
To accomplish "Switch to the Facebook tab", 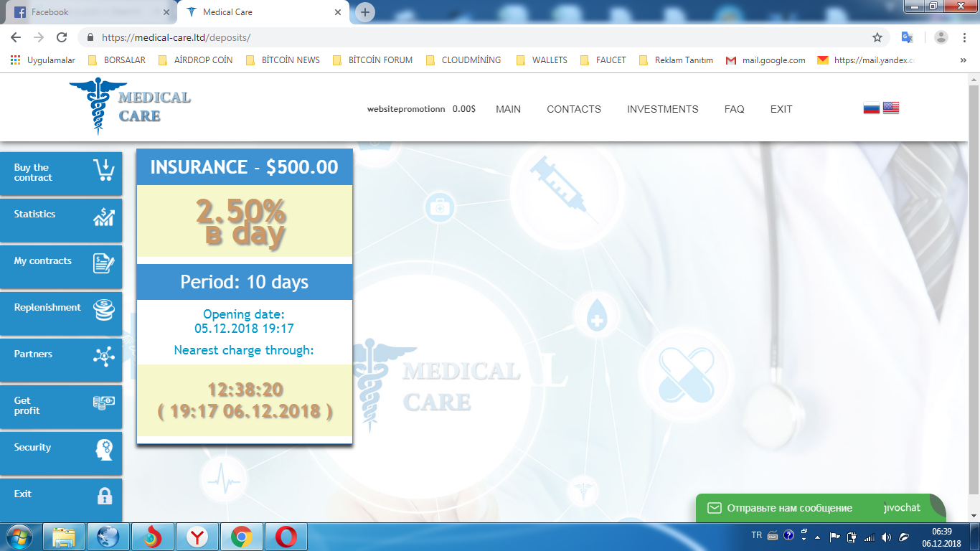I will click(x=93, y=12).
